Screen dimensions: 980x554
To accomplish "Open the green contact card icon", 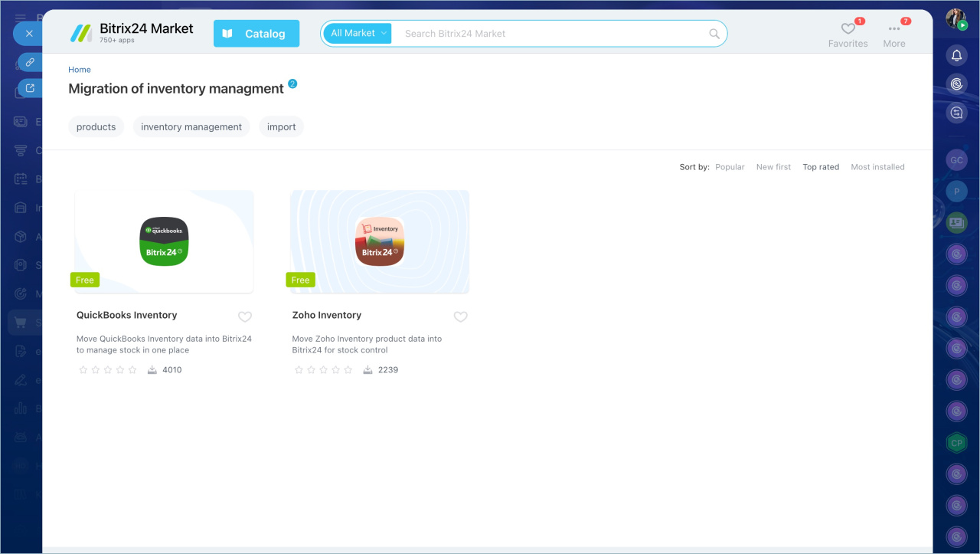I will point(956,223).
